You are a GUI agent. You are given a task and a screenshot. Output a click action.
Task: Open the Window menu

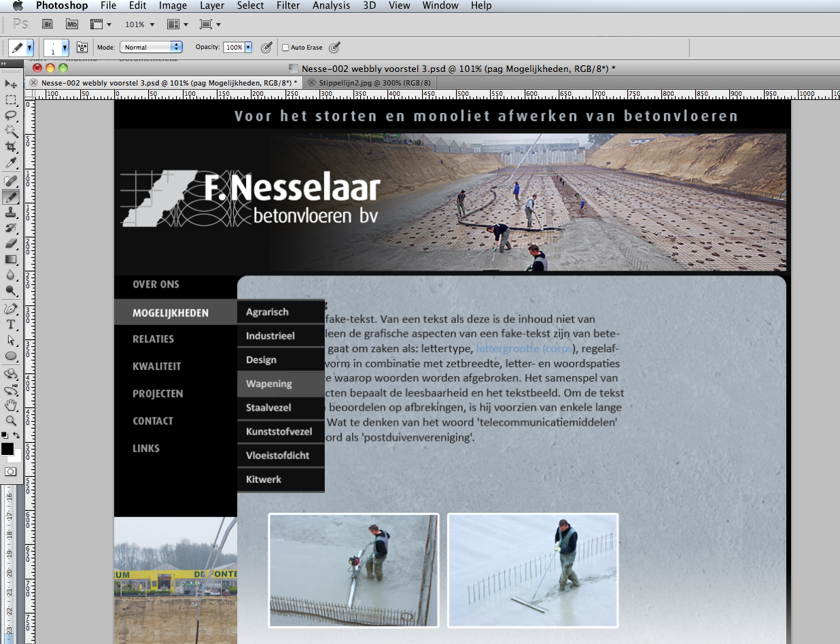[x=440, y=5]
